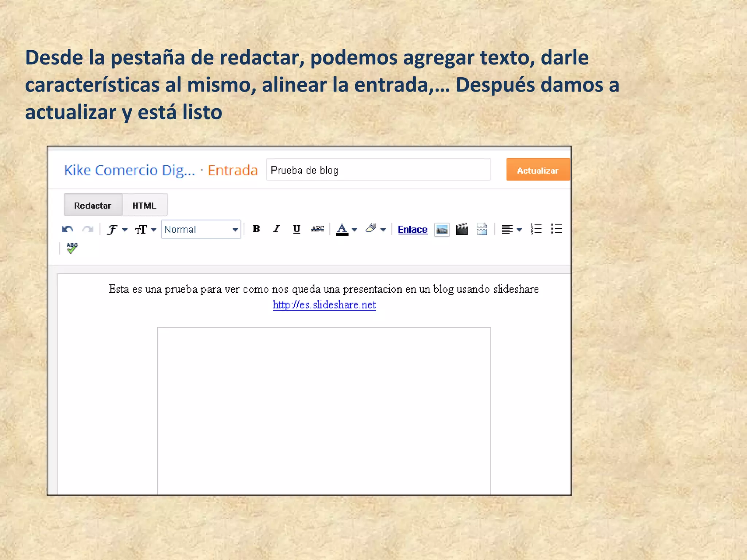Expand the highlight color dropdown arrow
This screenshot has height=560, width=747.
(x=383, y=230)
